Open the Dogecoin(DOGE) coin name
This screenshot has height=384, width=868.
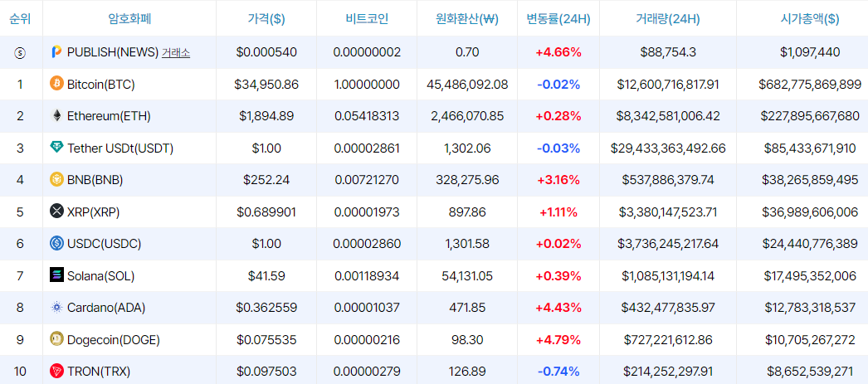[114, 339]
